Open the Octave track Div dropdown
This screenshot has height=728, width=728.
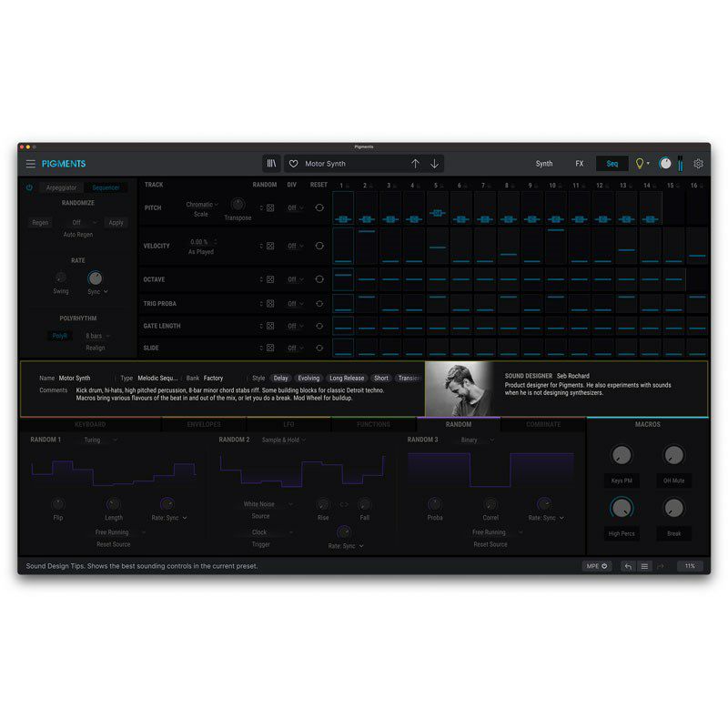coord(295,279)
